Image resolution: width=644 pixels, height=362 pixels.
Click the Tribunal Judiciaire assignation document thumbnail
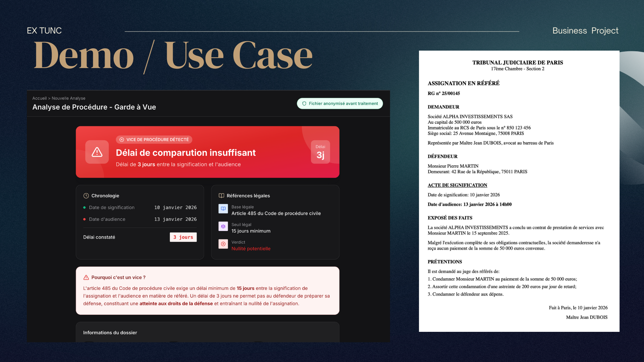519,191
